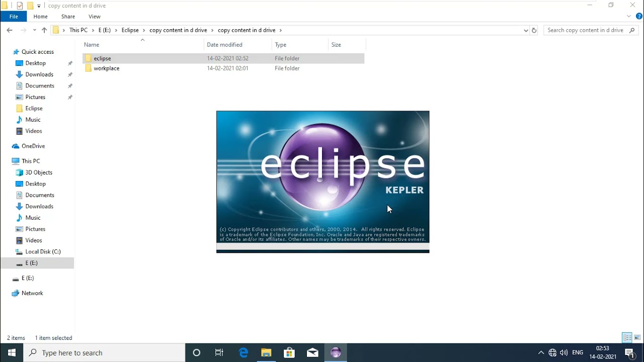Click the Eclipse breadcrumb in the address bar

click(130, 30)
